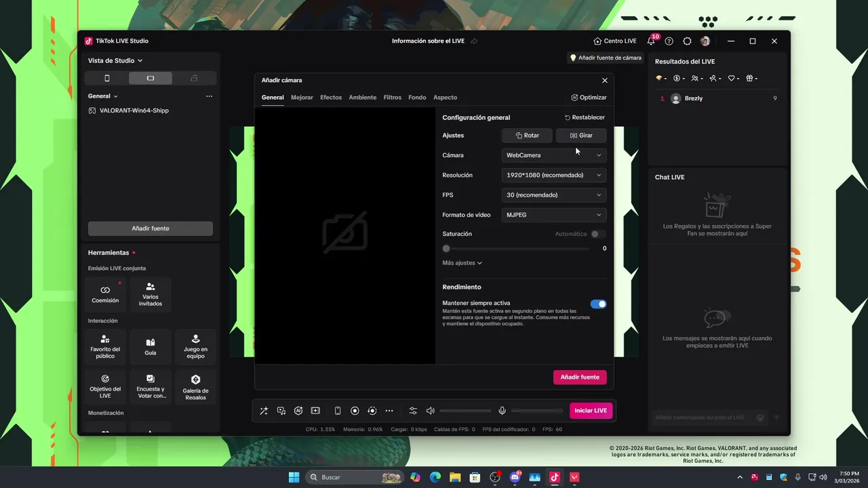Click the profile avatar in title bar
The image size is (868, 488).
click(705, 41)
